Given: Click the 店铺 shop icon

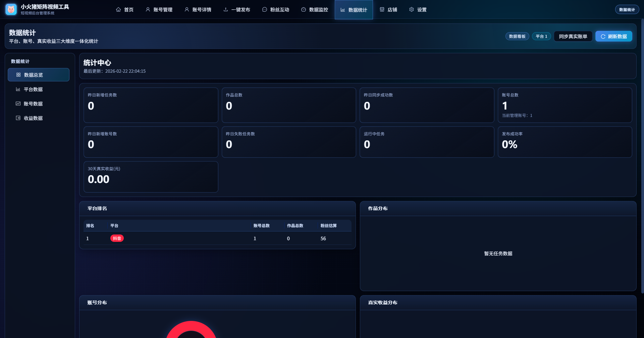Looking at the screenshot, I should (x=382, y=10).
